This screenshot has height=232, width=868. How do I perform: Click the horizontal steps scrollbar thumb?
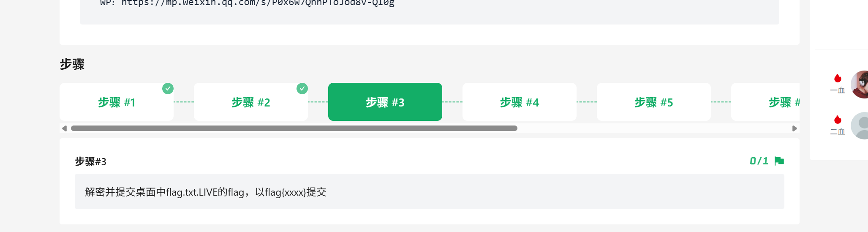[294, 128]
